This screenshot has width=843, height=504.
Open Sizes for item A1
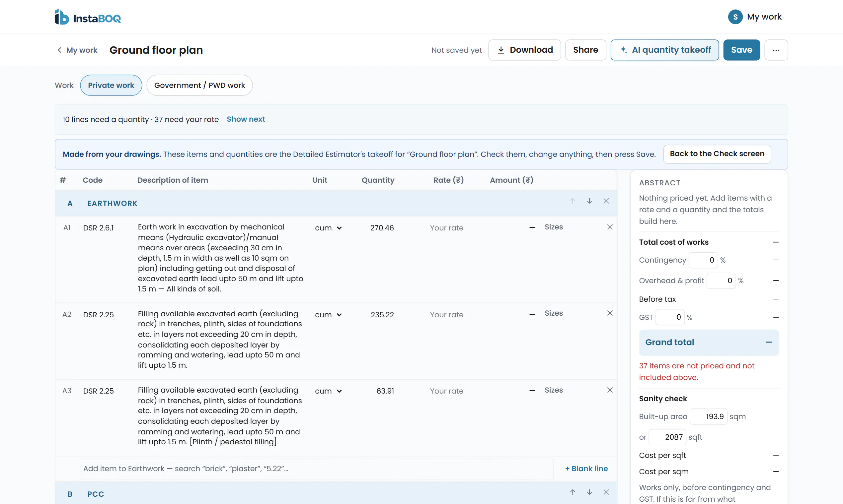pyautogui.click(x=554, y=227)
